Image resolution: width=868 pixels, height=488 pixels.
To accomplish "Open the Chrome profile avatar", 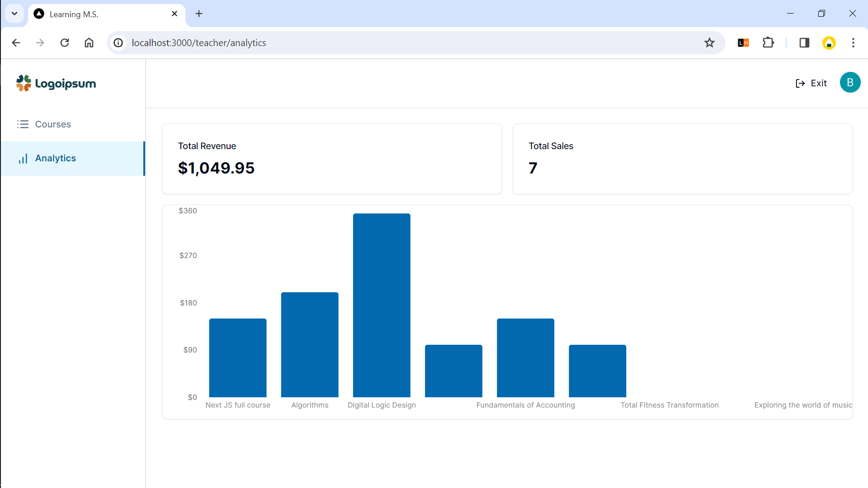I will pos(829,42).
